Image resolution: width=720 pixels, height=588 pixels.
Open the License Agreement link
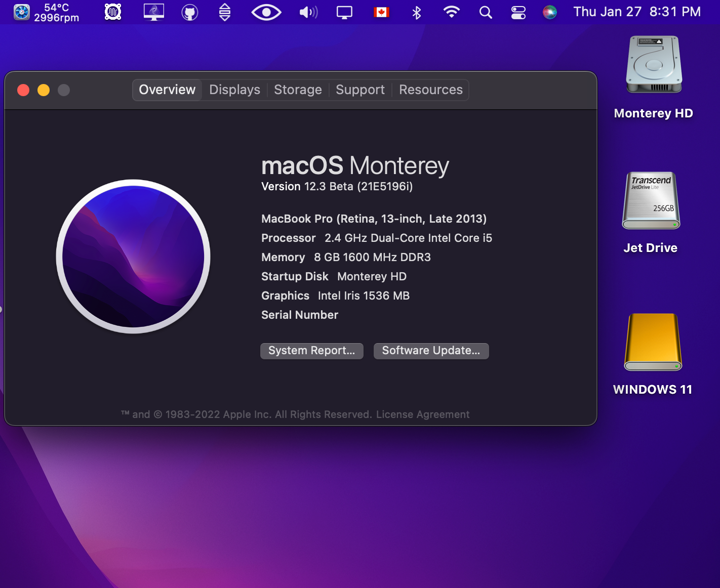423,414
